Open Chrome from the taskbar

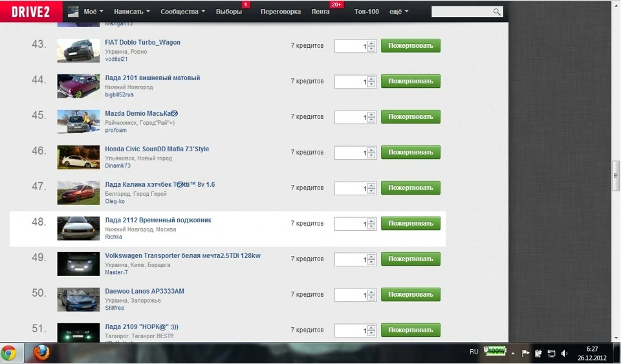pyautogui.click(x=8, y=352)
